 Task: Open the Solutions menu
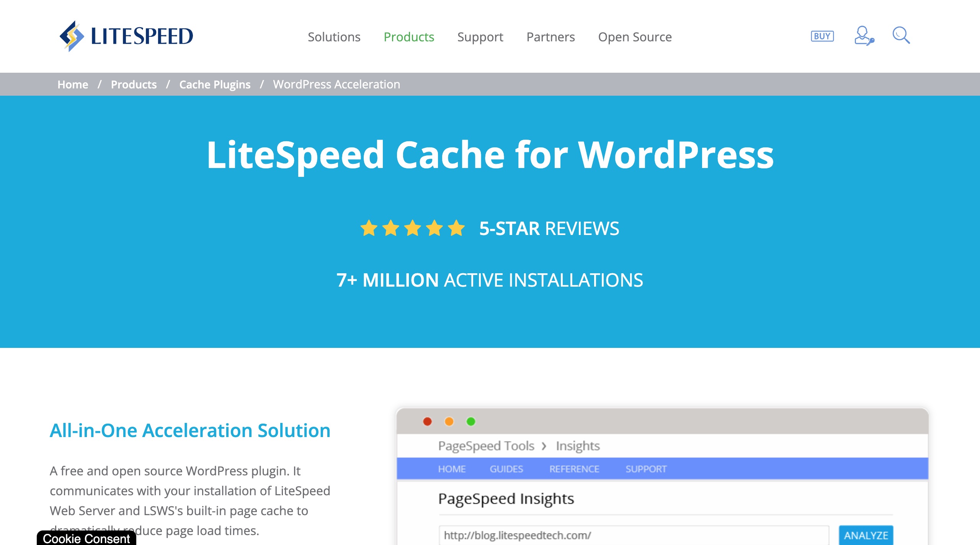click(334, 37)
